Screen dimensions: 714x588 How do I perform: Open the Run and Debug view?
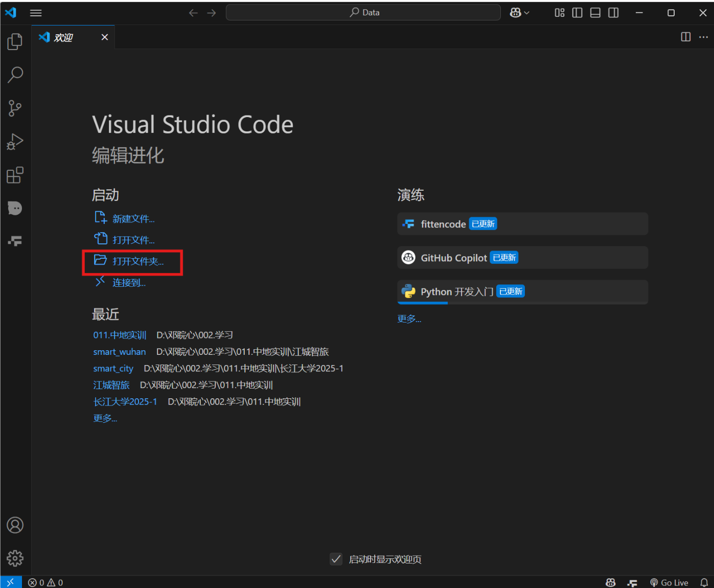(15, 142)
